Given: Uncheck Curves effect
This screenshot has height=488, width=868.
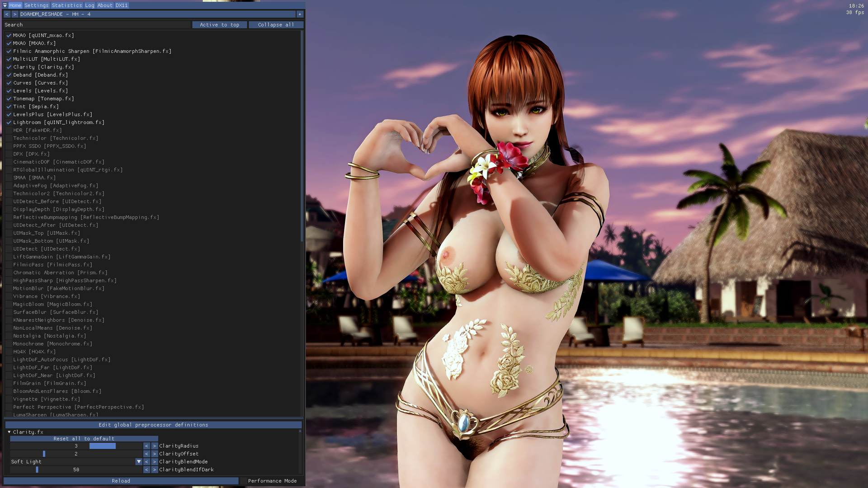Looking at the screenshot, I should coord(9,83).
